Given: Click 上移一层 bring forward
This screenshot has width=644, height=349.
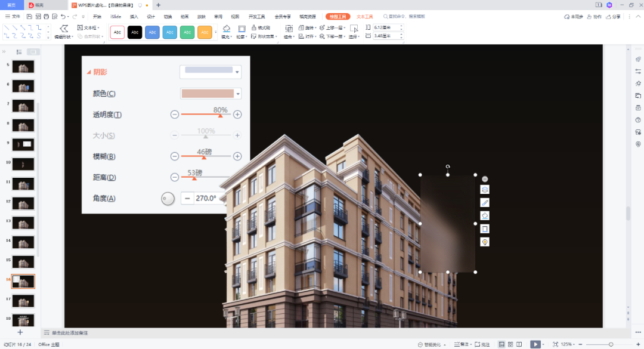Looking at the screenshot, I should pyautogui.click(x=333, y=27).
